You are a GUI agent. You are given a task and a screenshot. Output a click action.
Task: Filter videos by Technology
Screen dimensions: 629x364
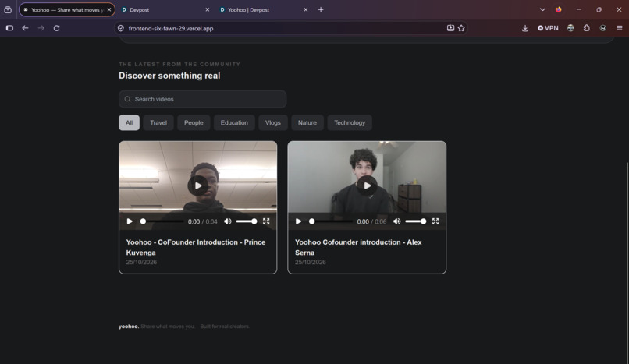point(350,122)
